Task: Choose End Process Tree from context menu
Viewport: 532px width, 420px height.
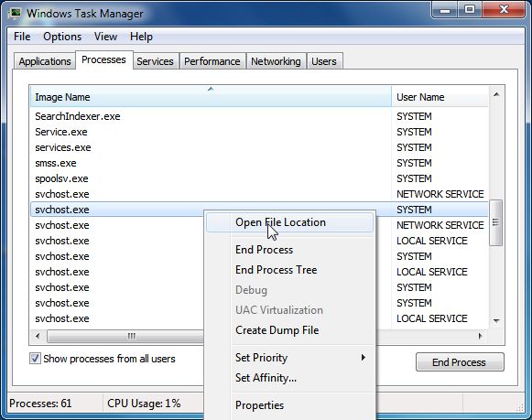Action: coord(277,270)
